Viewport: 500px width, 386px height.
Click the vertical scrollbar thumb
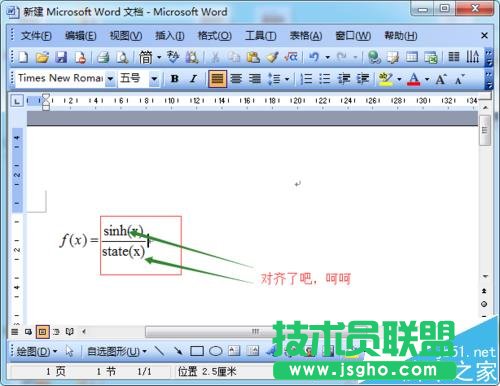(x=484, y=130)
